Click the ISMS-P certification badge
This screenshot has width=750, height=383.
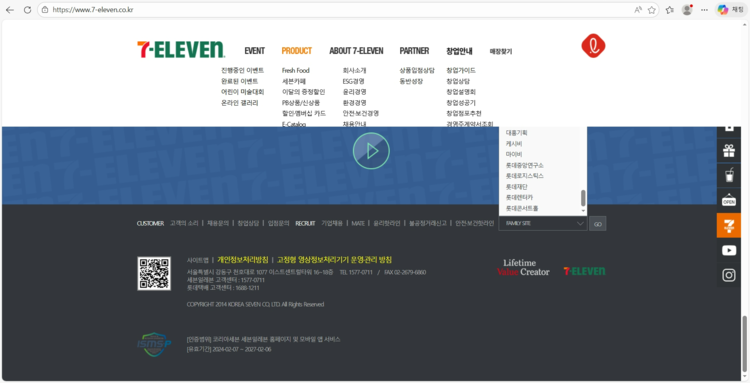tap(154, 344)
